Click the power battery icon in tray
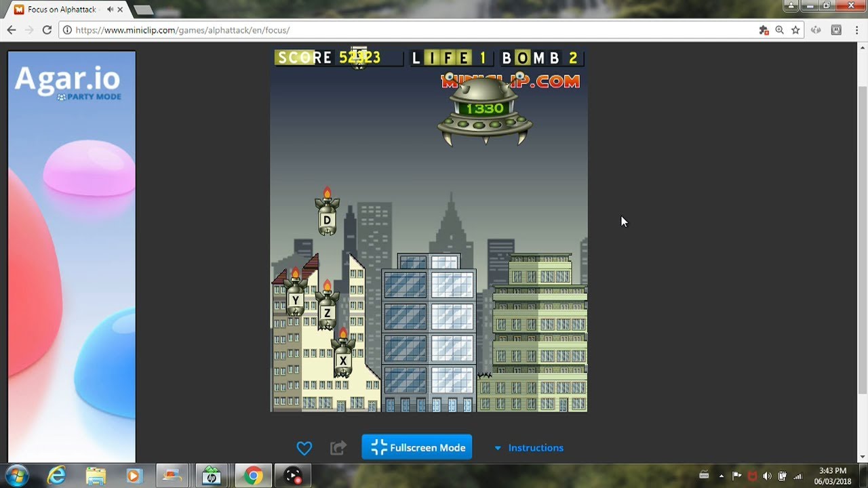Screen dimensions: 868x488 783,476
